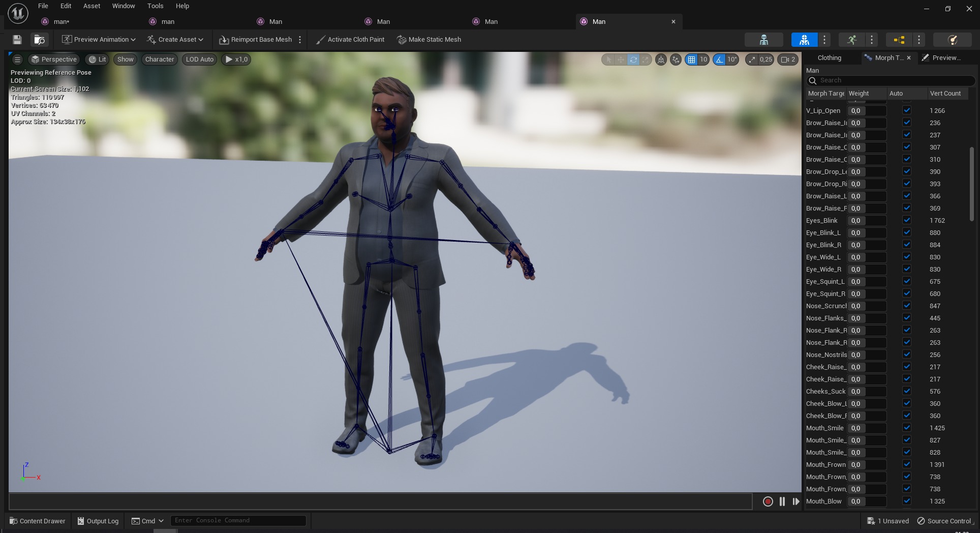Image resolution: width=980 pixels, height=533 pixels.
Task: Switch to the man* asset tab
Action: click(x=61, y=21)
